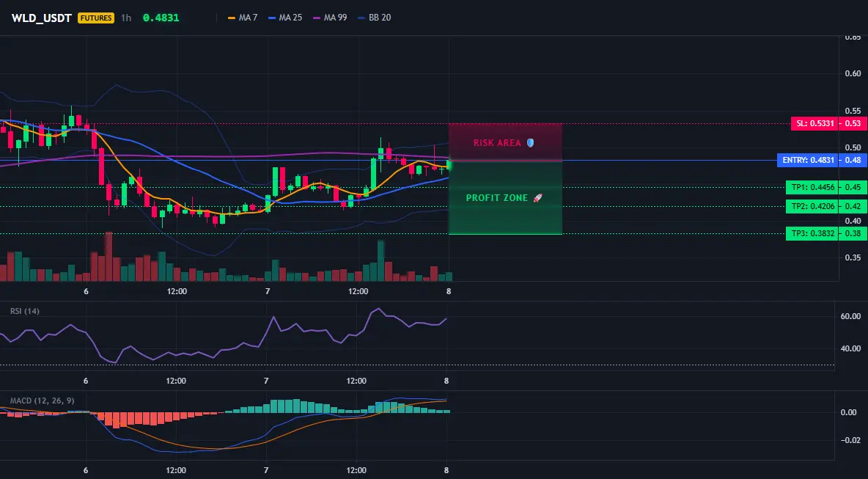The image size is (868, 479).
Task: Click the TP3: 0.3832 target label
Action: coord(811,234)
